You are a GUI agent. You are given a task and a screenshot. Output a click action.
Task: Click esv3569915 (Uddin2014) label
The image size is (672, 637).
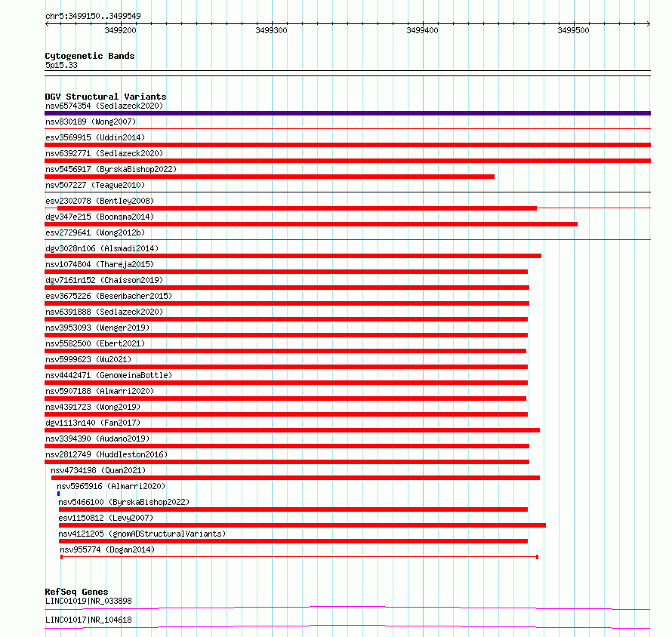coord(95,137)
